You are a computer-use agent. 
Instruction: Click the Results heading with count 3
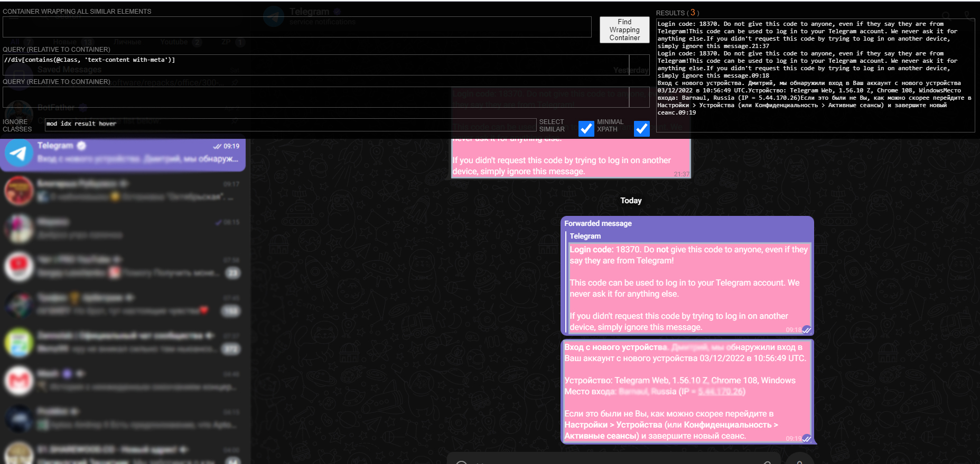pos(677,13)
